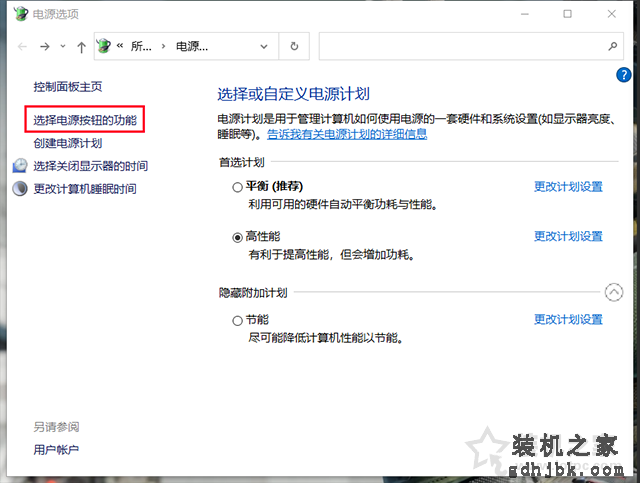Select the 节能 power plan

click(x=237, y=321)
